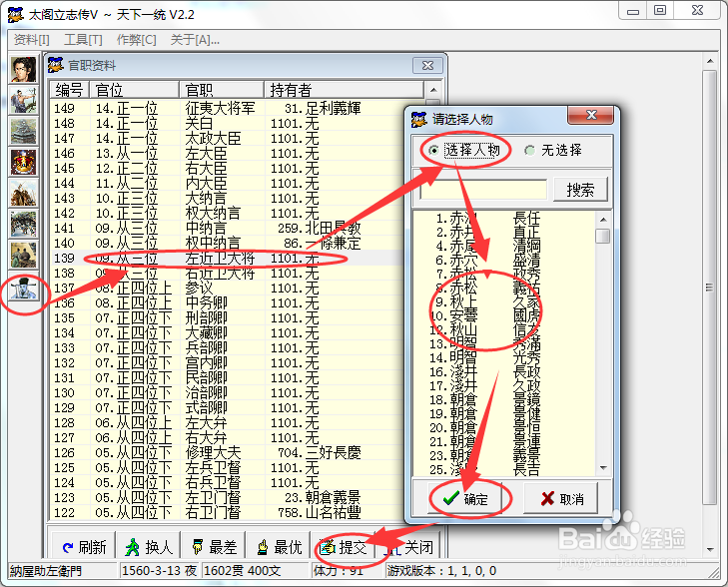Screen dimensions: 728x587
Task: Open the mounted cavalry sidebar icon
Action: click(24, 193)
